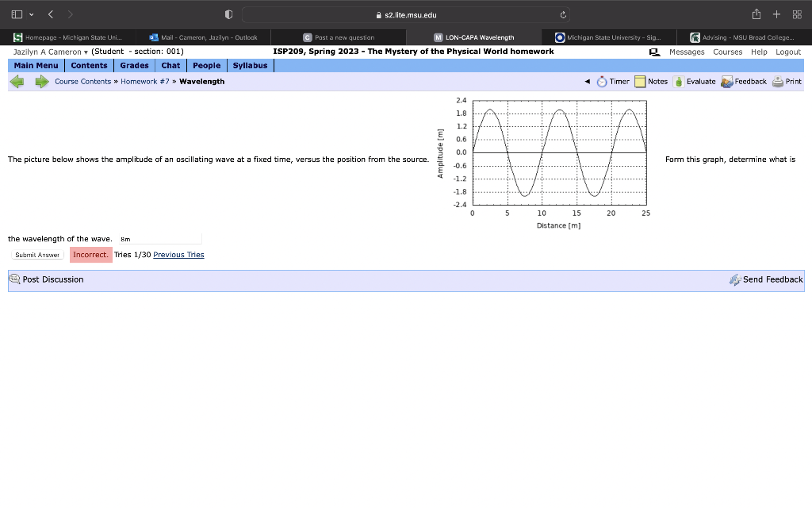Open the Previous Tries link
Image resolution: width=812 pixels, height=508 pixels.
coord(178,255)
